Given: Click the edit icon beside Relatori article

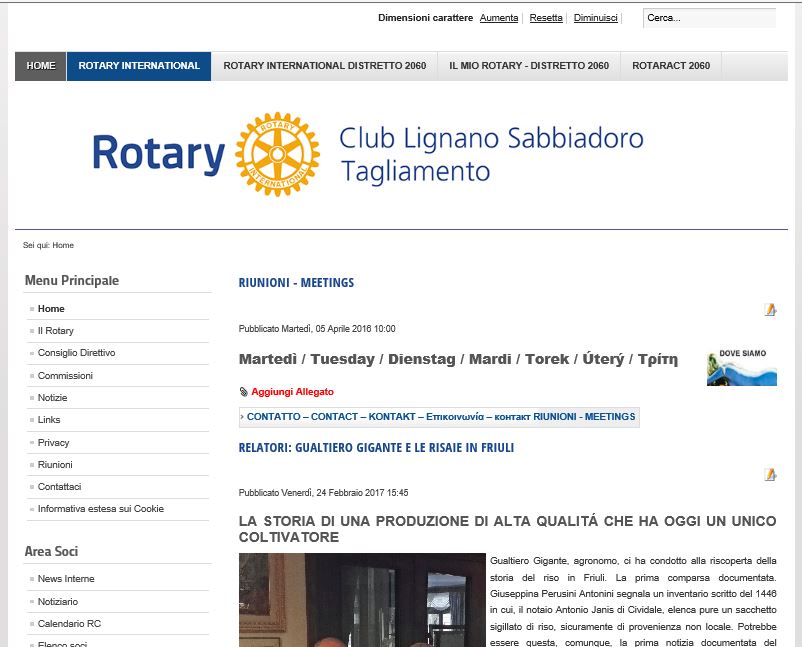Looking at the screenshot, I should click(x=770, y=475).
